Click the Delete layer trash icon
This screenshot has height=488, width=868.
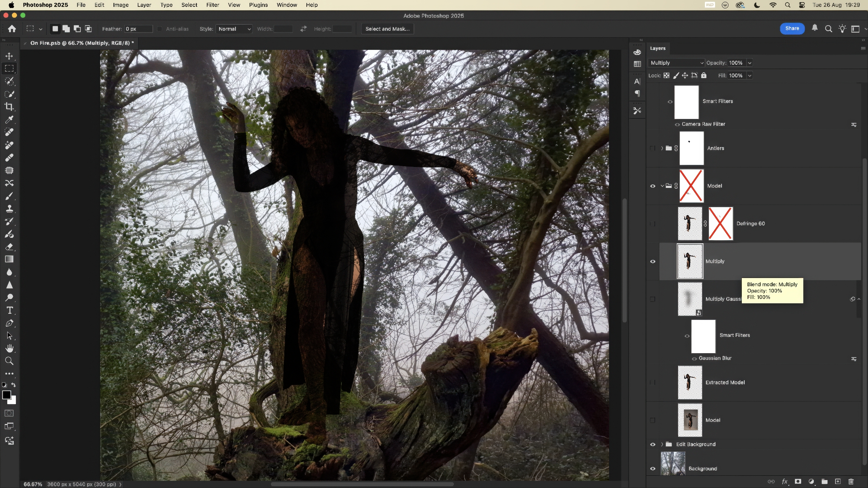point(851,481)
